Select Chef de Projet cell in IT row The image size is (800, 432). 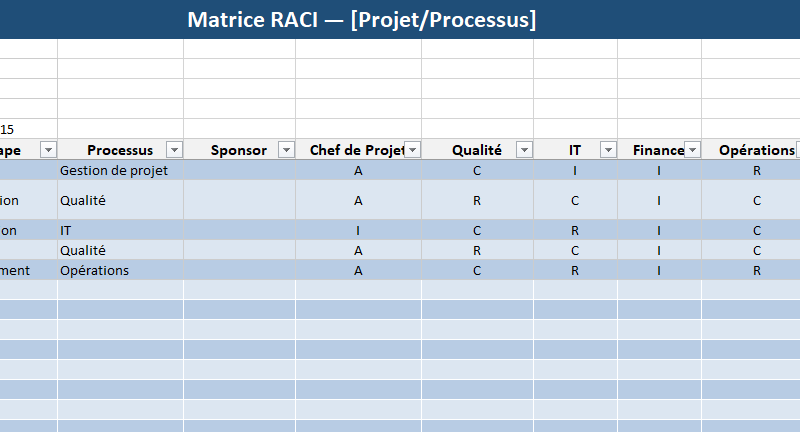[x=358, y=230]
